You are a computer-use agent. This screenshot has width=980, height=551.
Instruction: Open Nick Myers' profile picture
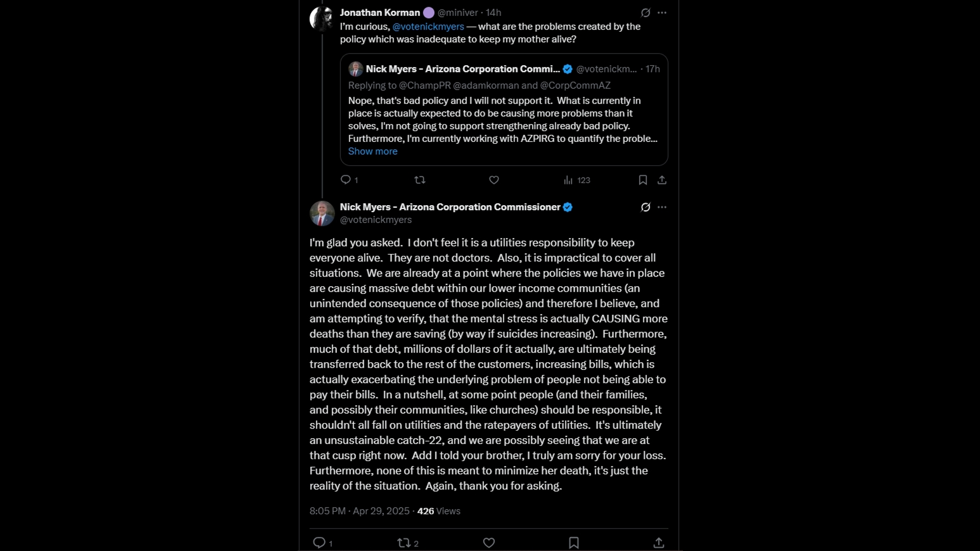pyautogui.click(x=322, y=213)
